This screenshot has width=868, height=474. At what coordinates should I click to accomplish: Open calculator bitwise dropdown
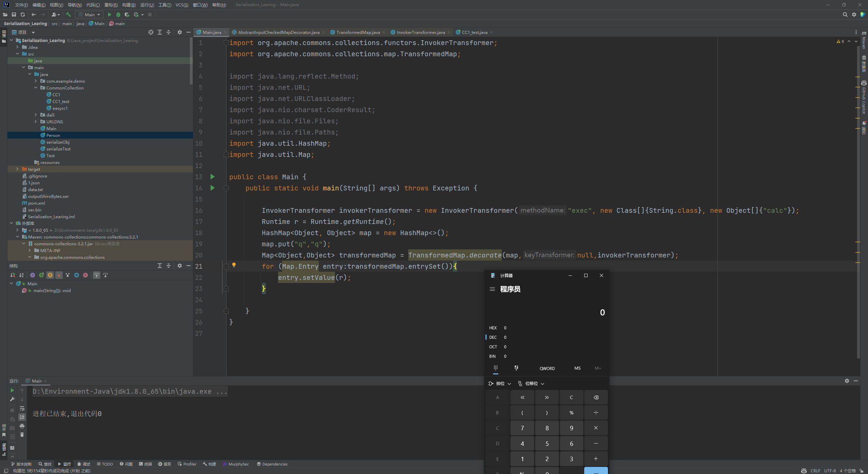[x=499, y=384]
